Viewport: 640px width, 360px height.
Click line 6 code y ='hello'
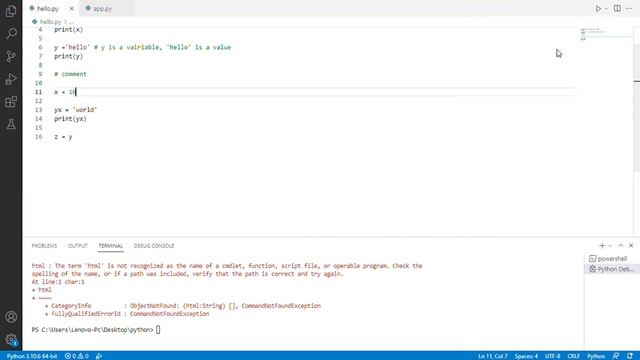(x=72, y=47)
